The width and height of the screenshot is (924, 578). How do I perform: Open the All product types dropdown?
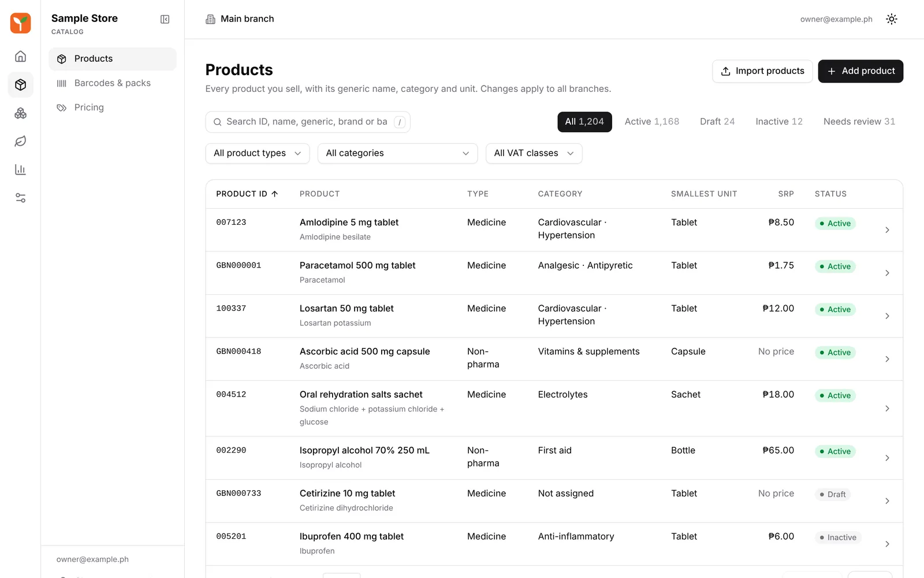point(258,153)
